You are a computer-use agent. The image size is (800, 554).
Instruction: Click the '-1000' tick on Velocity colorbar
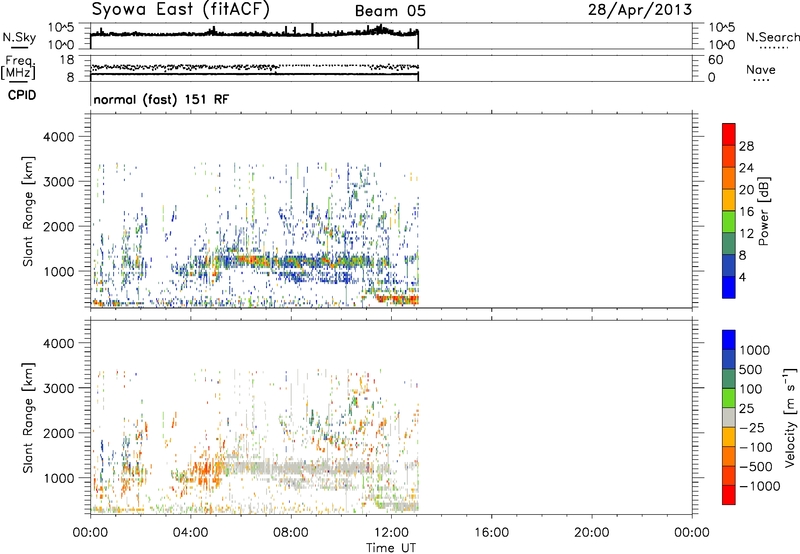(x=759, y=486)
